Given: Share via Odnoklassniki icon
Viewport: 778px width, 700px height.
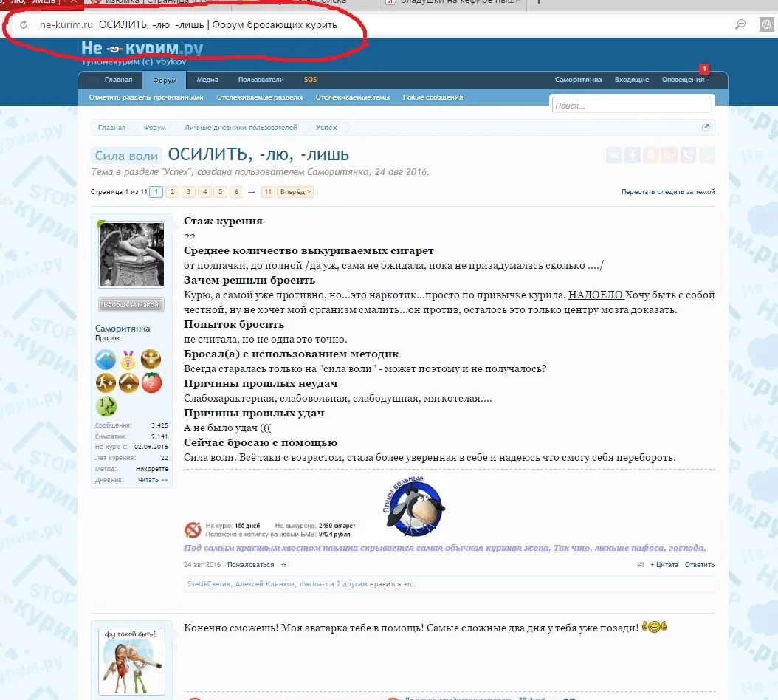Looking at the screenshot, I should coord(650,154).
